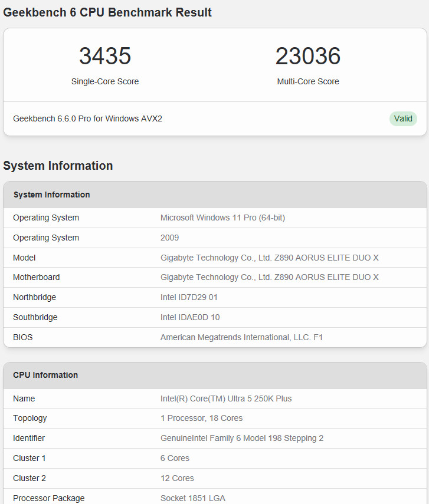Select the Microsoft Windows 11 Pro value
Image resolution: width=429 pixels, height=504 pixels.
[222, 218]
